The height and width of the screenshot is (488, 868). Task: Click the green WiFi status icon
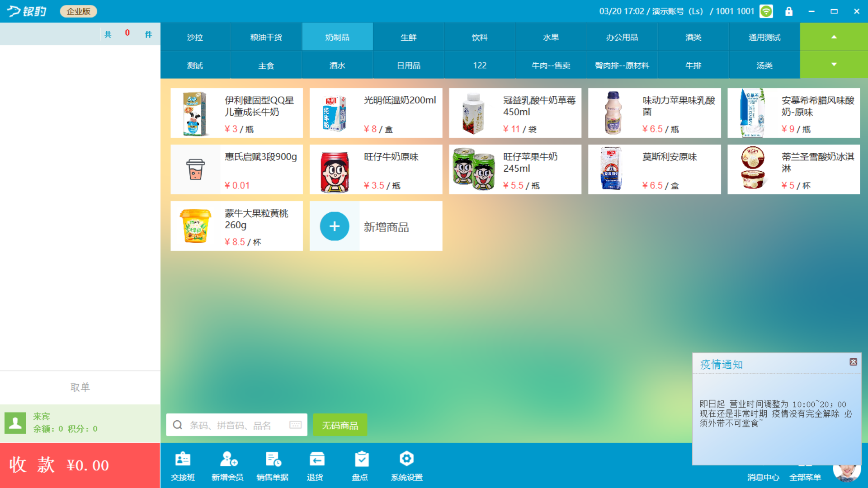(x=766, y=11)
